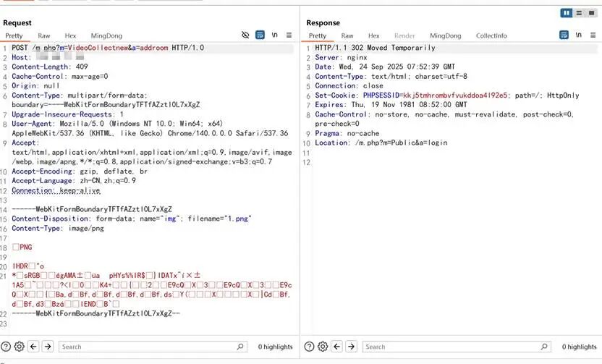Open Request search settings gear
The width and height of the screenshot is (602, 364).
pos(20,347)
